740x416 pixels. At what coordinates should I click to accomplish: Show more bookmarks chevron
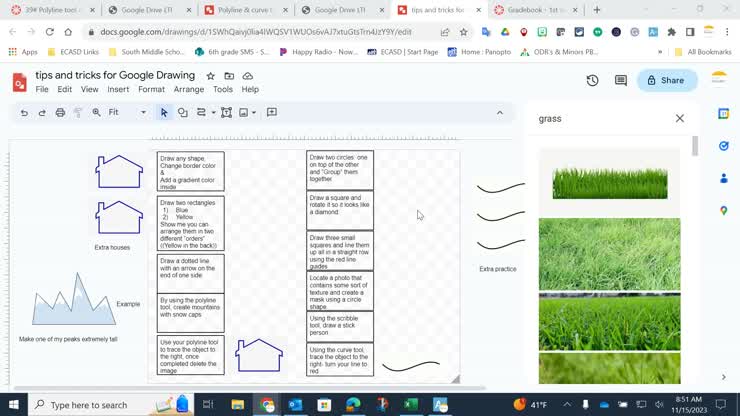[660, 52]
